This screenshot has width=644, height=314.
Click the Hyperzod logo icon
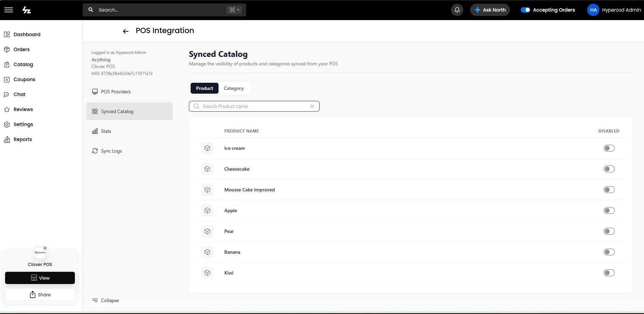click(x=27, y=10)
